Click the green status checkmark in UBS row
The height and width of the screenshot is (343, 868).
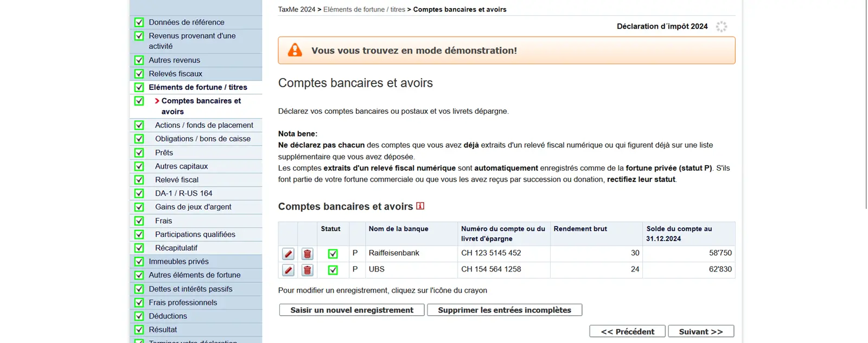(333, 270)
